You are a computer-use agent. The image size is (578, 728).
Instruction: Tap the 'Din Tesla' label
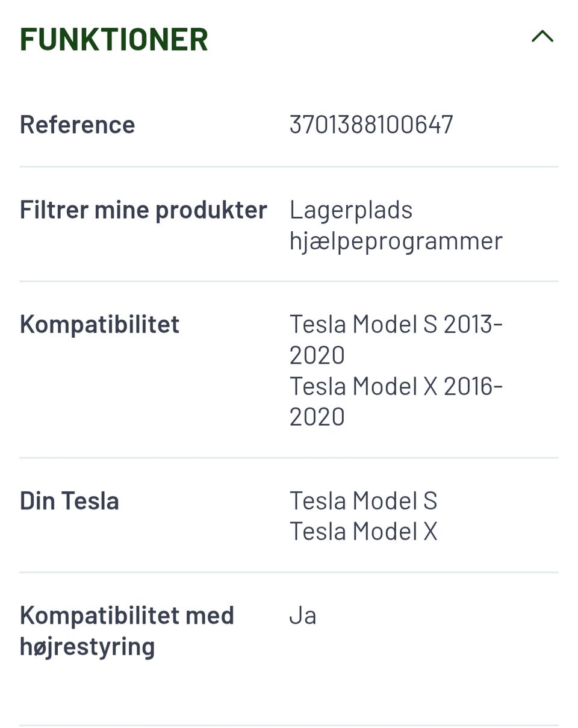pyautogui.click(x=69, y=501)
